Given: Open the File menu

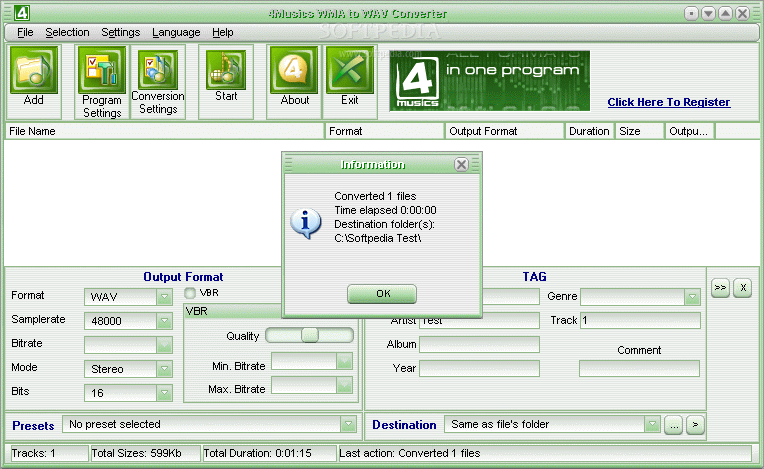Looking at the screenshot, I should point(25,33).
